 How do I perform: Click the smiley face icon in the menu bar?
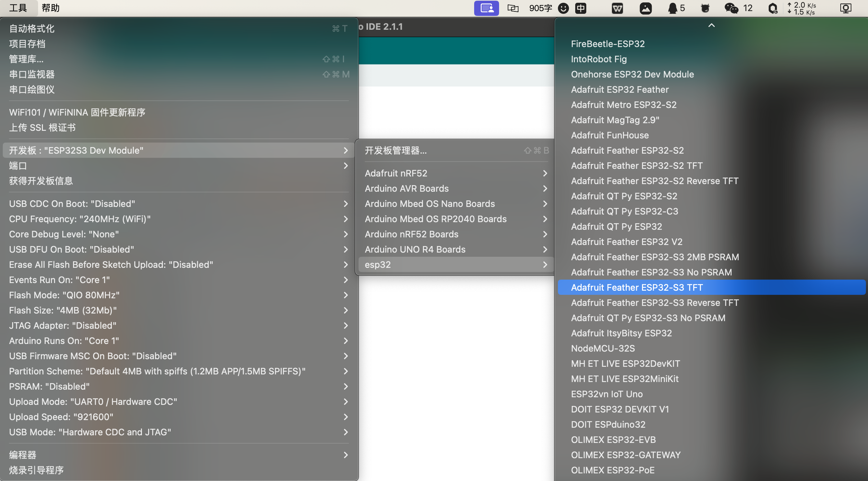[563, 8]
